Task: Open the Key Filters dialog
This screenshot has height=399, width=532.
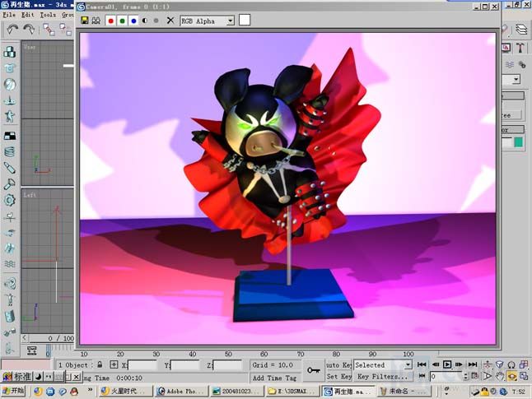Action: tap(383, 376)
